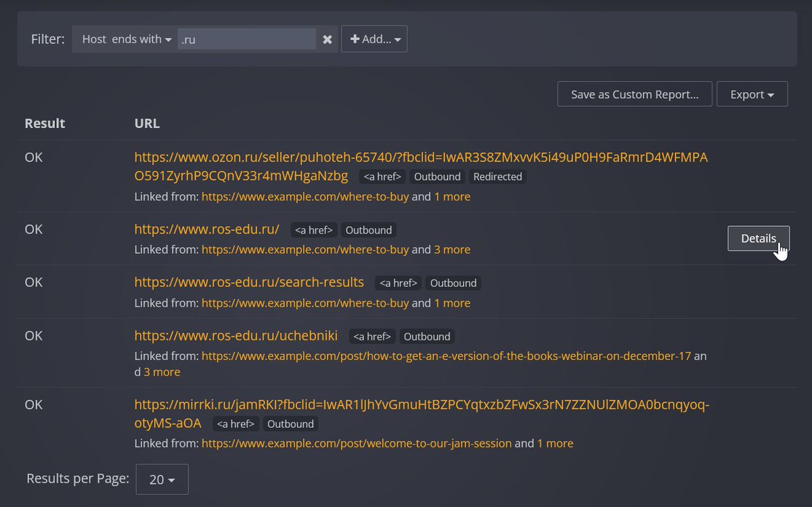This screenshot has height=507, width=812.
Task: Open the welcome-to-our-jam-session post link
Action: [357, 443]
